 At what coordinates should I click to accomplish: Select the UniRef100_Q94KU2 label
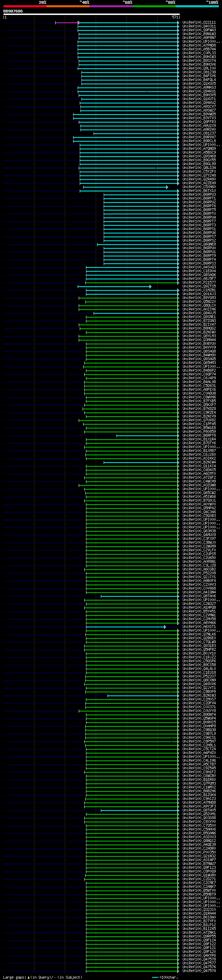(199, 103)
